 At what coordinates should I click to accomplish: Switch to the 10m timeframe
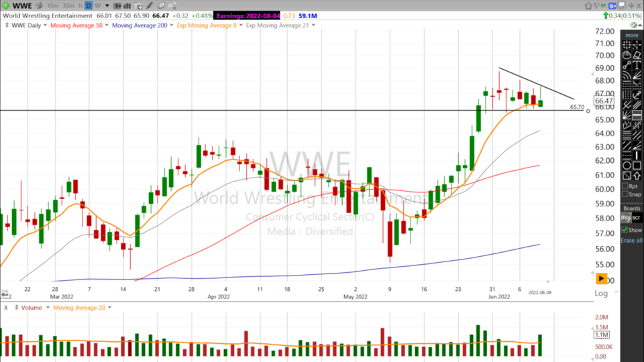[x=52, y=6]
